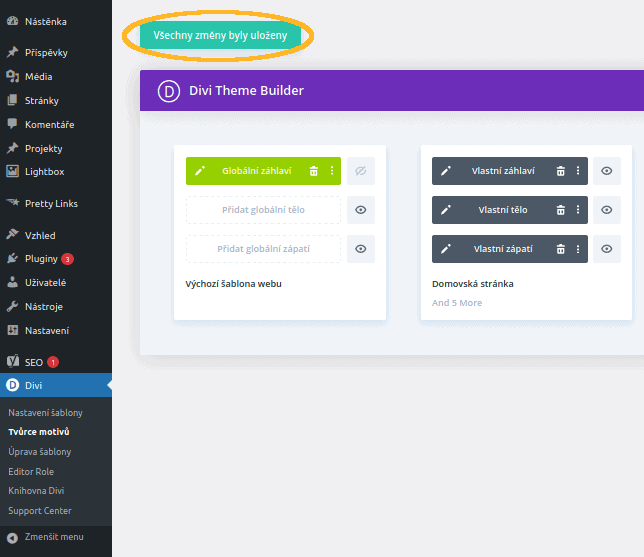
Task: Click the Lightbox image icon
Action: click(13, 171)
